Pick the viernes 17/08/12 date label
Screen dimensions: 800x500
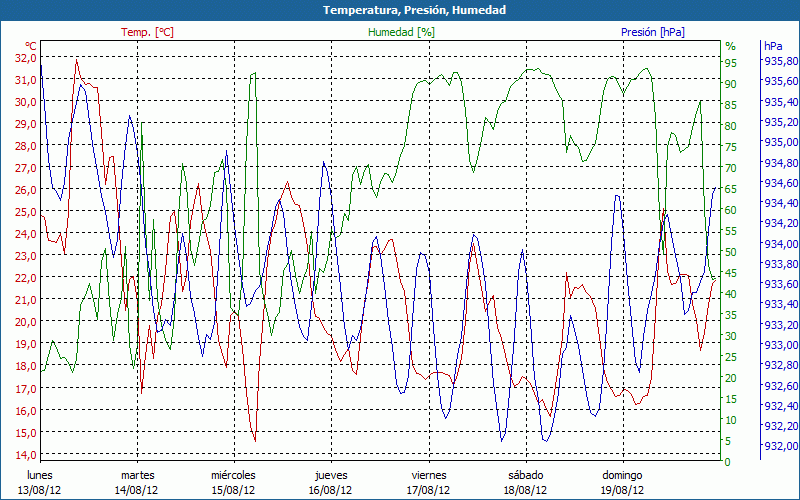(x=428, y=483)
